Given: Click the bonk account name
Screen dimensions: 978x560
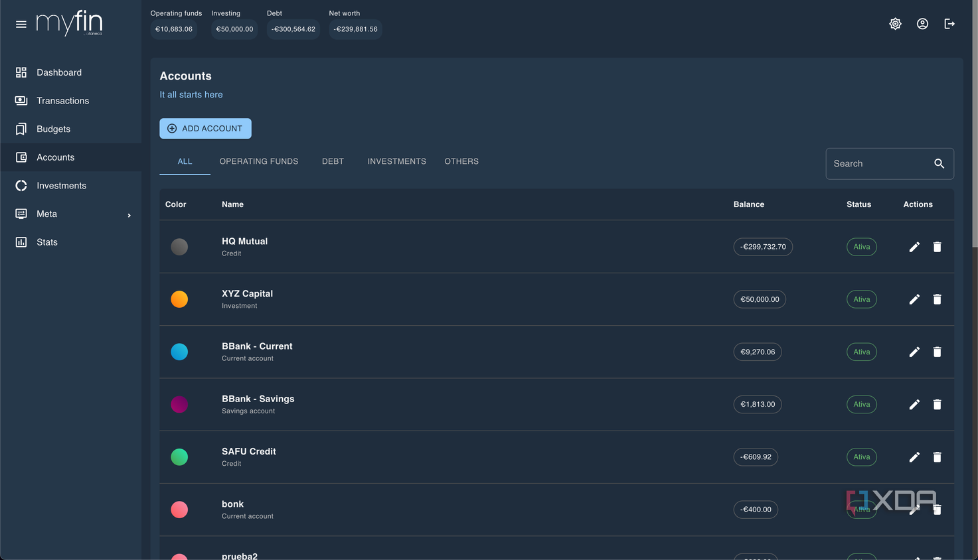Looking at the screenshot, I should 232,504.
